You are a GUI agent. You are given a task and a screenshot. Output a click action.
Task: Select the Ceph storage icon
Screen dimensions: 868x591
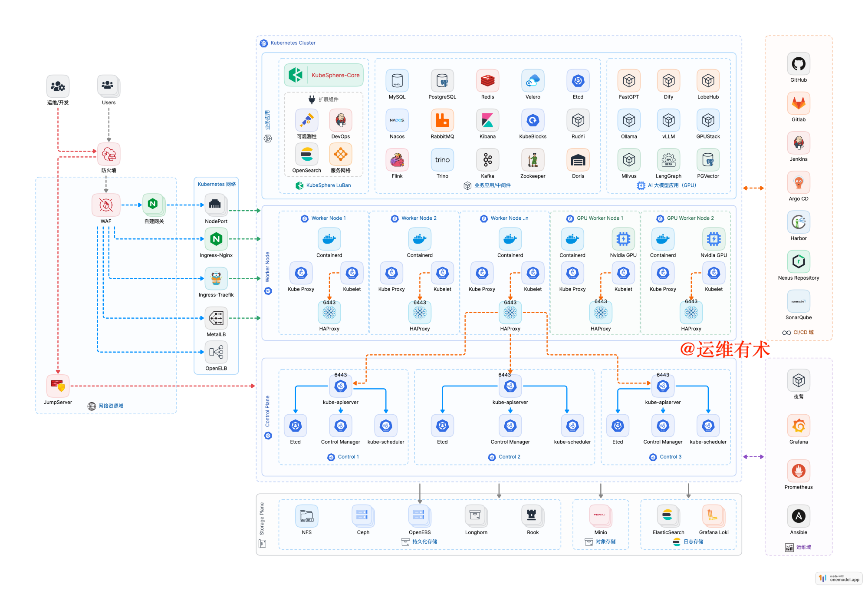click(x=363, y=516)
